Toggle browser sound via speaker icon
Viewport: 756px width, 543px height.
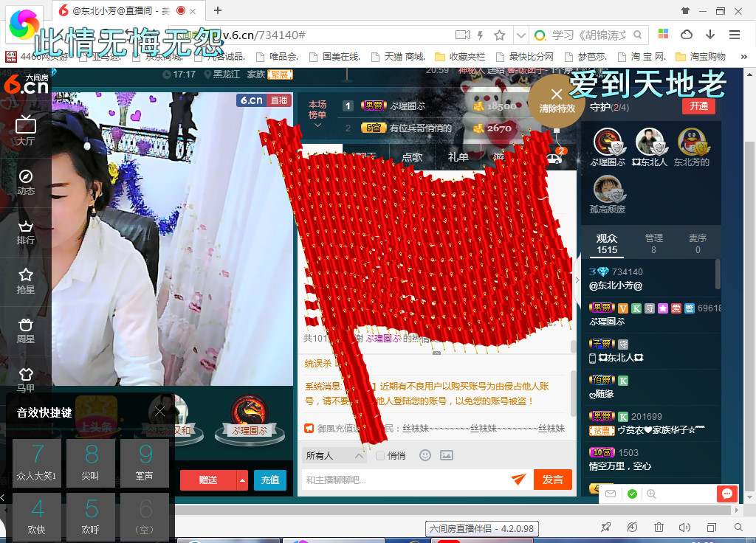tap(684, 528)
